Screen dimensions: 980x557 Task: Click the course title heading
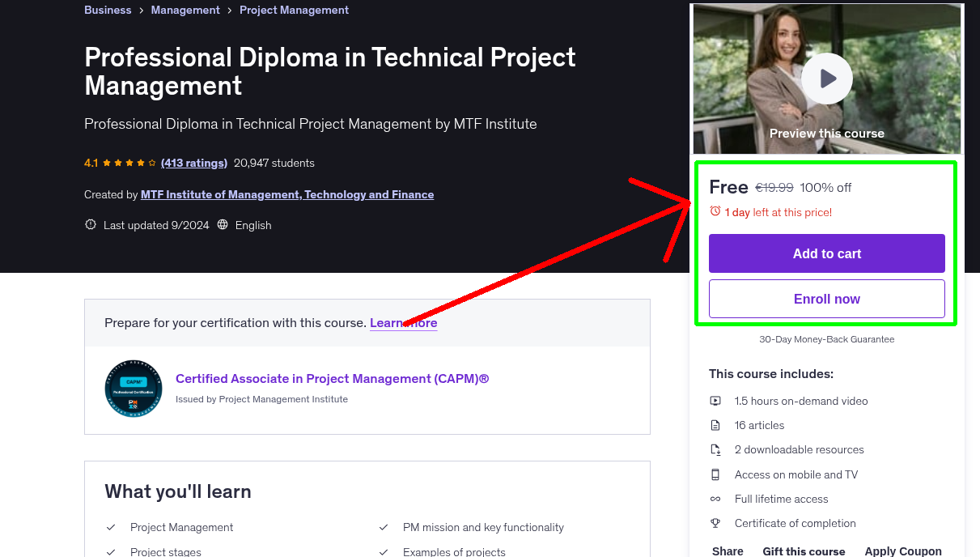click(x=330, y=71)
